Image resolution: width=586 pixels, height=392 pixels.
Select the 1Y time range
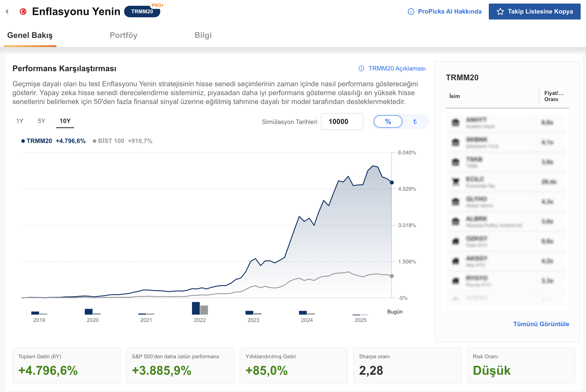pos(20,121)
